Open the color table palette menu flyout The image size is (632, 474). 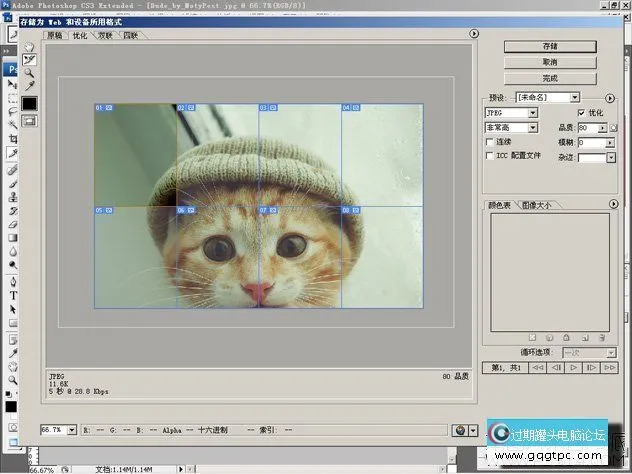tap(613, 204)
